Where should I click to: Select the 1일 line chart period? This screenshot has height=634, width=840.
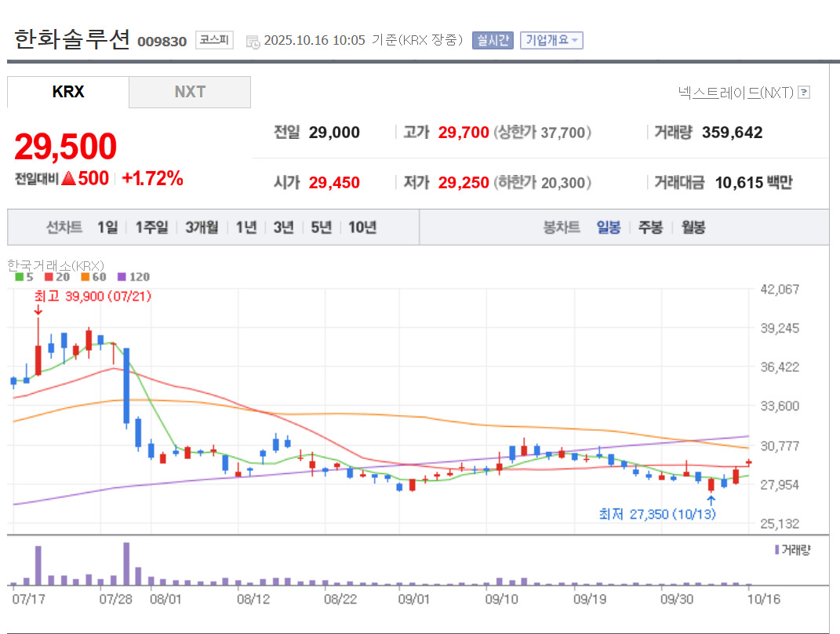pyautogui.click(x=107, y=228)
